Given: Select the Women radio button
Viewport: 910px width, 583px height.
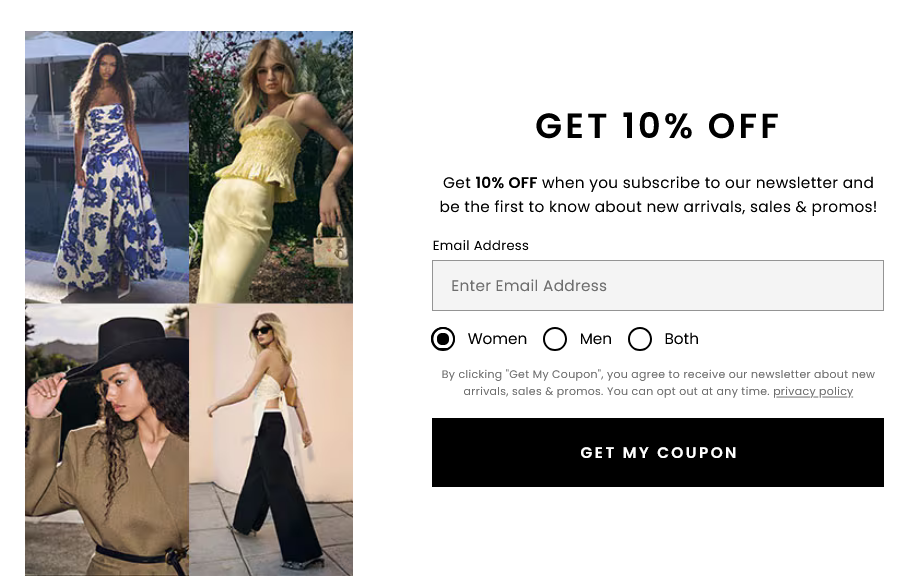Looking at the screenshot, I should [443, 339].
